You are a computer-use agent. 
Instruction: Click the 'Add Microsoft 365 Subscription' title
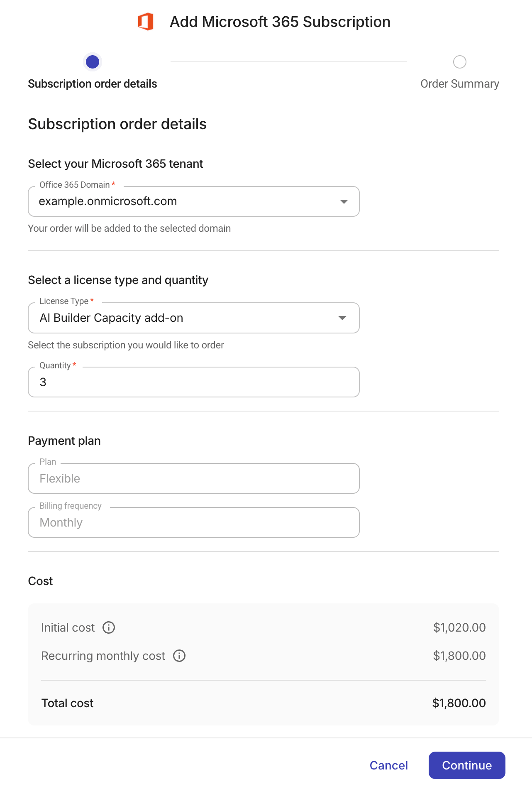280,22
